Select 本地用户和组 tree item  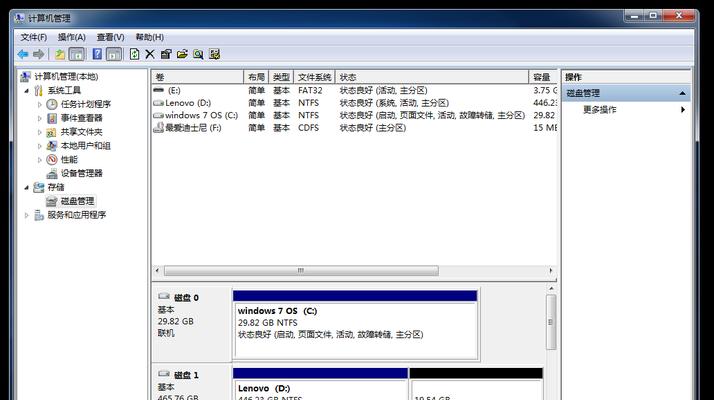[x=86, y=146]
